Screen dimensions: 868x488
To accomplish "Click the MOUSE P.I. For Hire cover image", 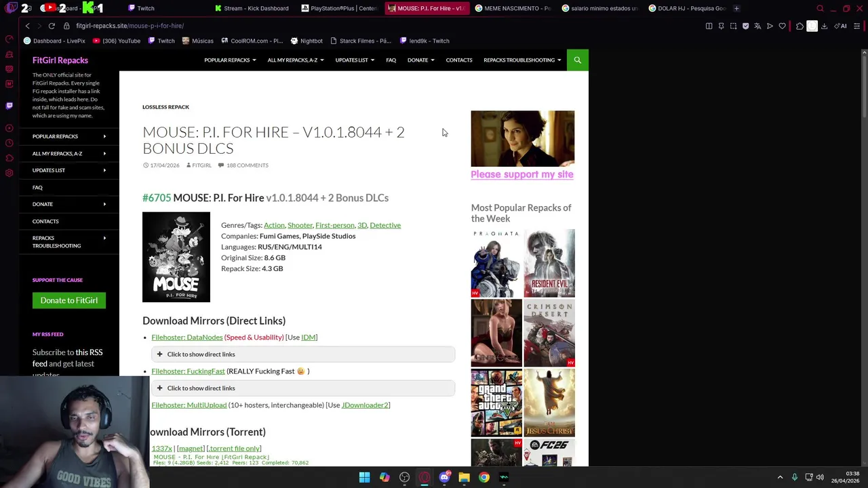I will click(x=176, y=257).
